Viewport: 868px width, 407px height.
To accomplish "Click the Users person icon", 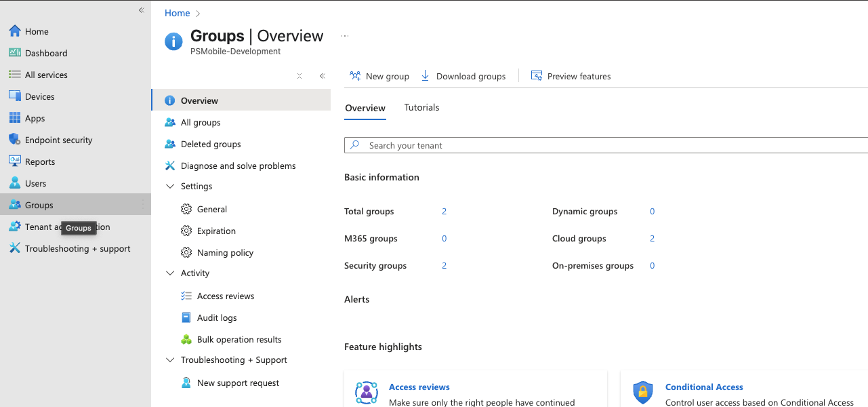I will 14,183.
